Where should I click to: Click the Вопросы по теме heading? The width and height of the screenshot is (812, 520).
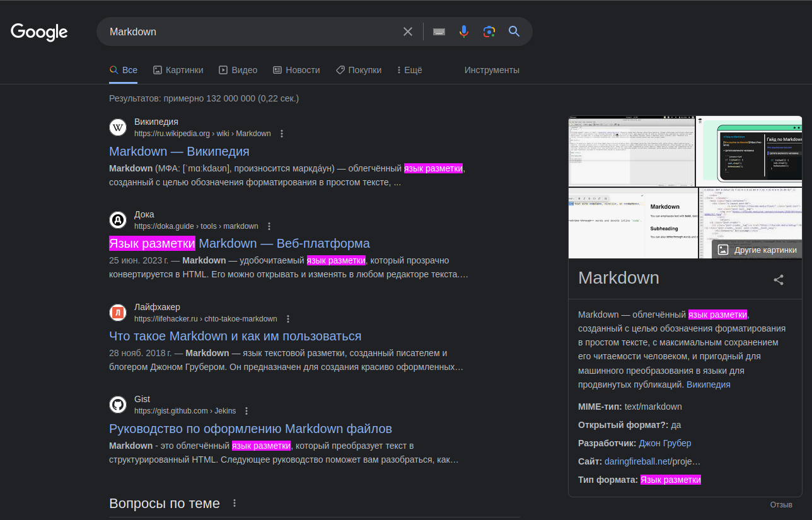[165, 503]
